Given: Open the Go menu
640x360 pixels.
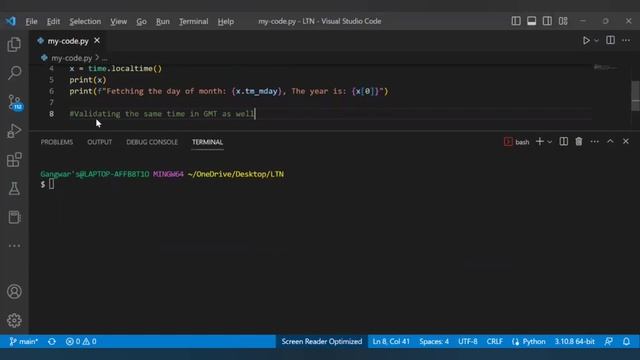Looking at the screenshot, I should coord(141,21).
